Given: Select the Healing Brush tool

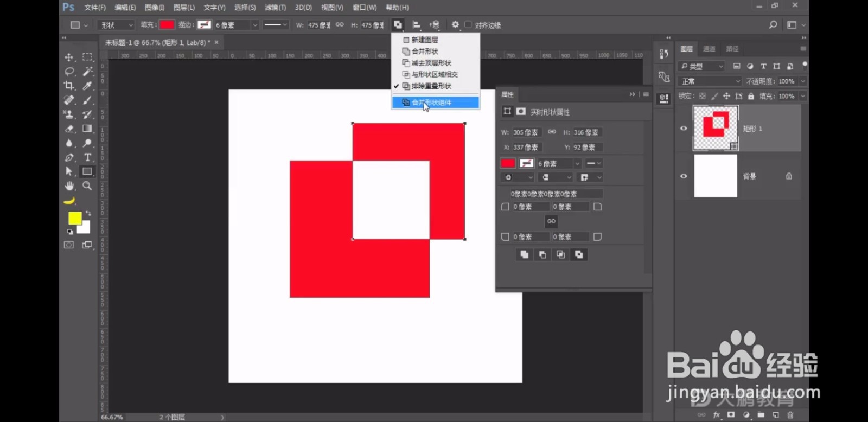Looking at the screenshot, I should 69,100.
